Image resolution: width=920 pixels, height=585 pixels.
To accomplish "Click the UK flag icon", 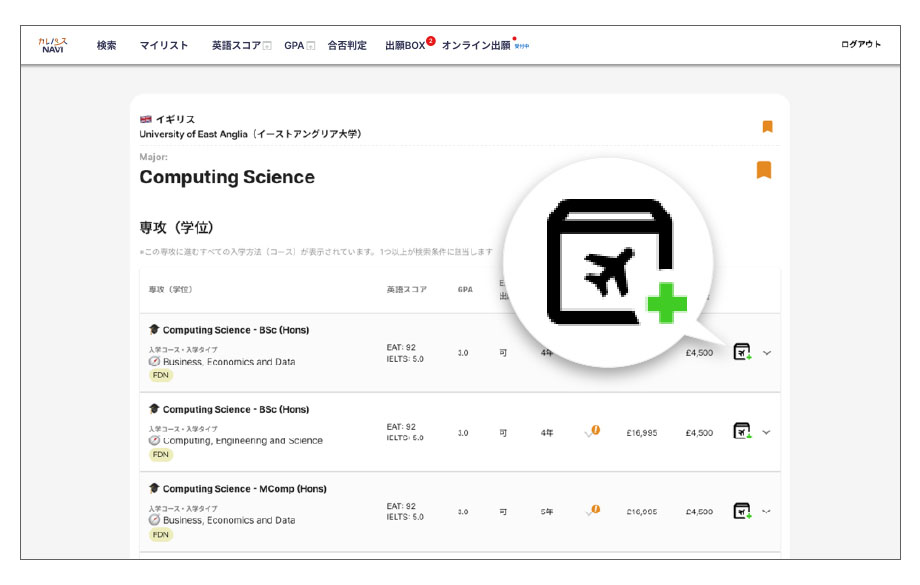I will point(146,120).
